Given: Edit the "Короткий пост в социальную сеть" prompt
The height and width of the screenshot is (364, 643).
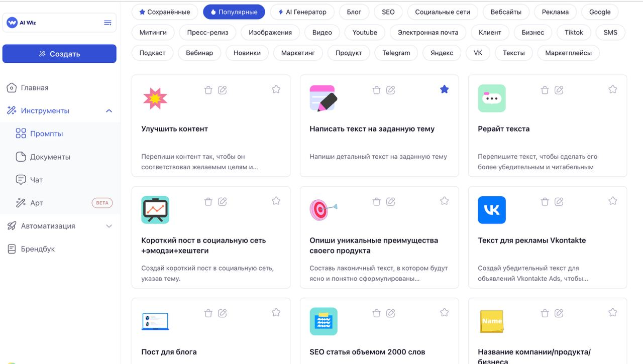Looking at the screenshot, I should coord(223,201).
